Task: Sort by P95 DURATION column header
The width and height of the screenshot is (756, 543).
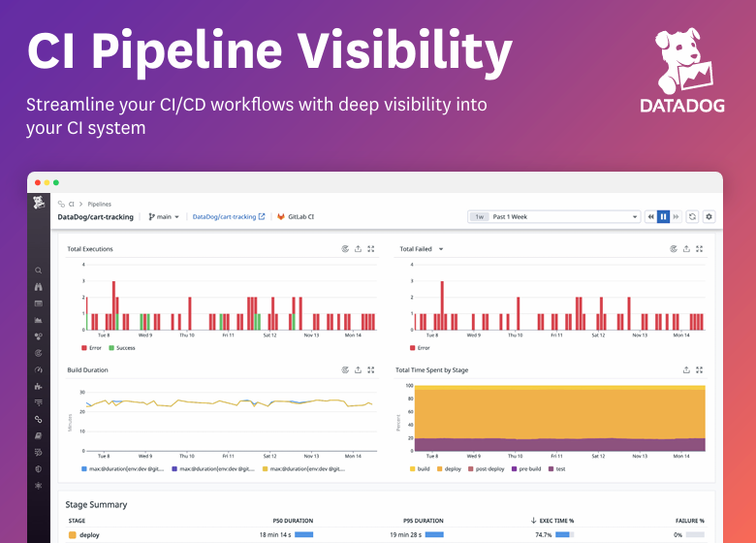Action: pos(424,521)
